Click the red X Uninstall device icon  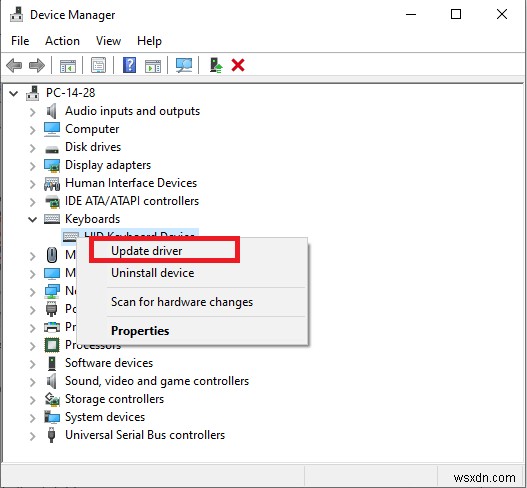point(238,65)
